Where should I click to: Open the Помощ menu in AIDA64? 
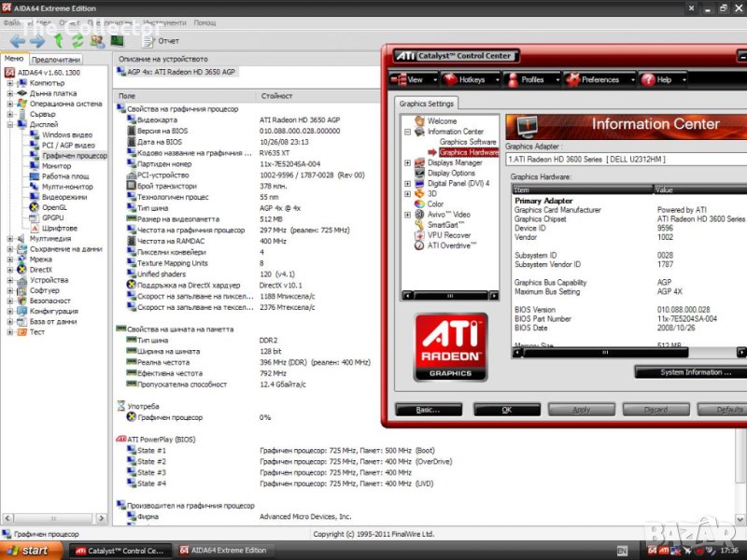pos(204,21)
